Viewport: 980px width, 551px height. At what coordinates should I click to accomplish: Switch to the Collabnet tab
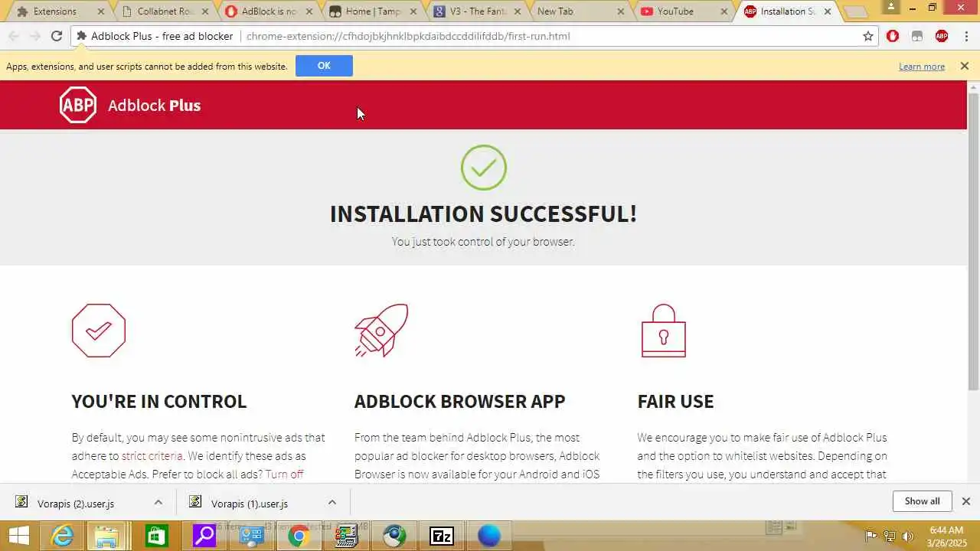tap(165, 11)
